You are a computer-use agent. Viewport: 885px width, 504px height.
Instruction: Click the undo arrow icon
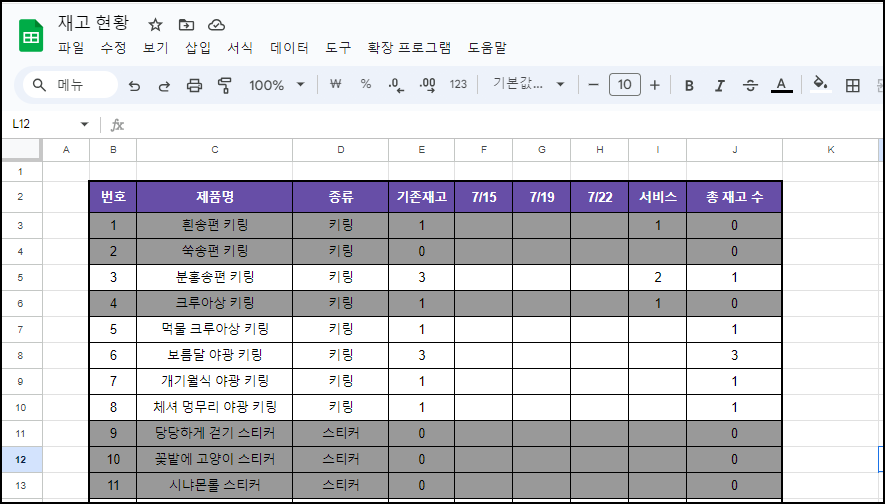pos(134,85)
